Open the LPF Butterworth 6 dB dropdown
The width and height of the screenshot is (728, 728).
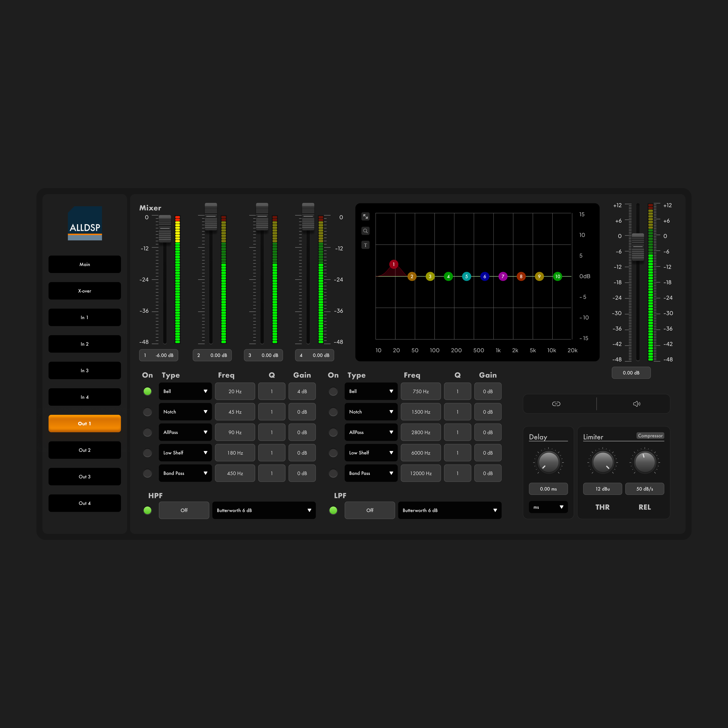tap(449, 510)
